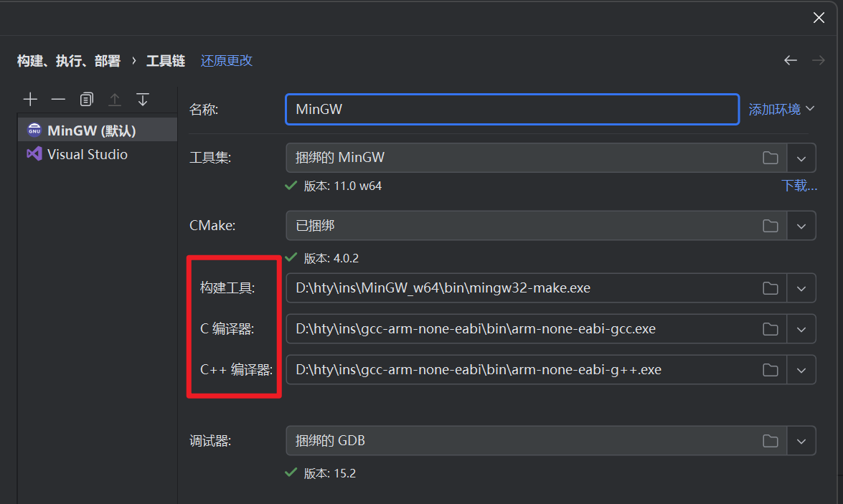Browse folder for 调试器 debugger
This screenshot has height=504, width=843.
(x=771, y=441)
